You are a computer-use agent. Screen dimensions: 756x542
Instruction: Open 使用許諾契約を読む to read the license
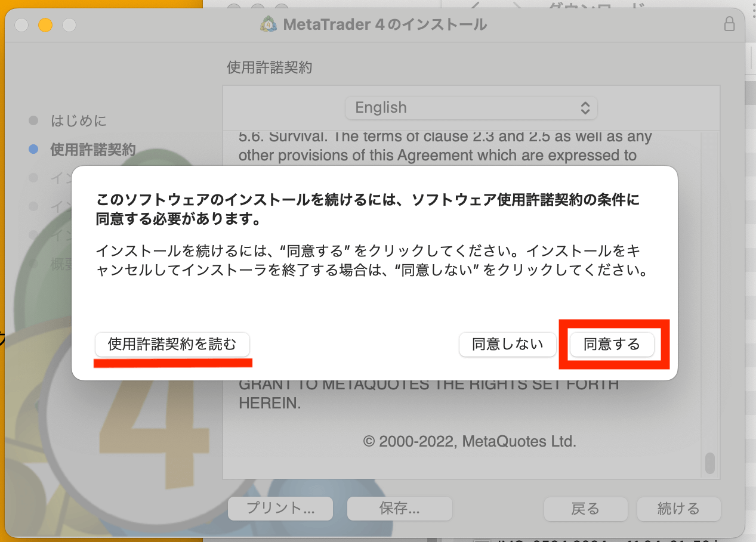172,345
